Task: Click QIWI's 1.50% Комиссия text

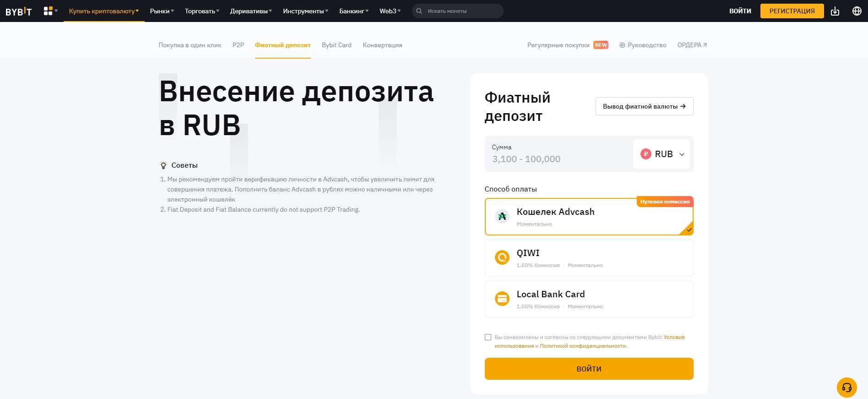Action: [538, 265]
